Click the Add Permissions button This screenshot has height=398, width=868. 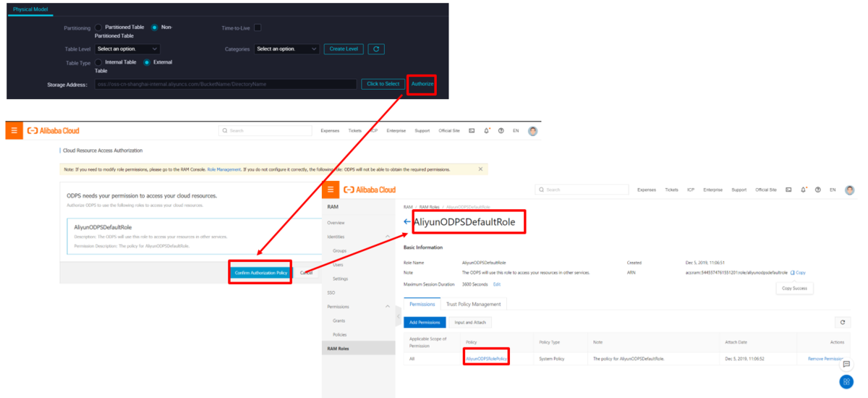[425, 322]
